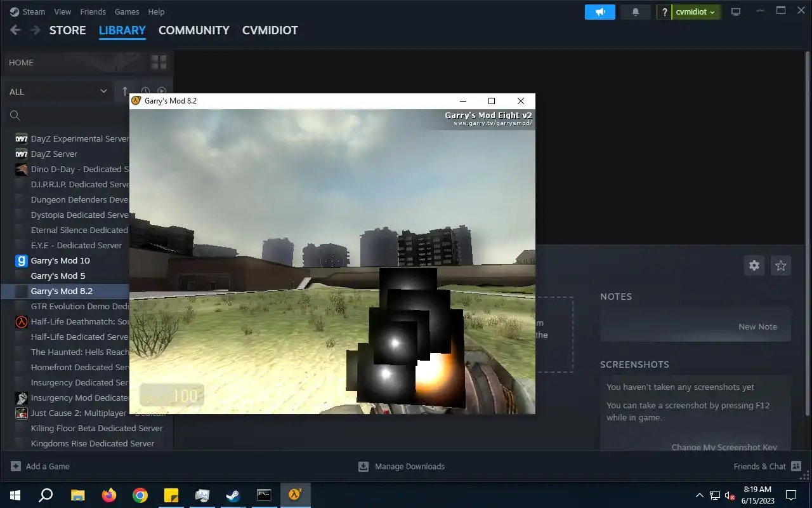Open the Help menu
Screen dimensions: 812x508
tap(156, 11)
